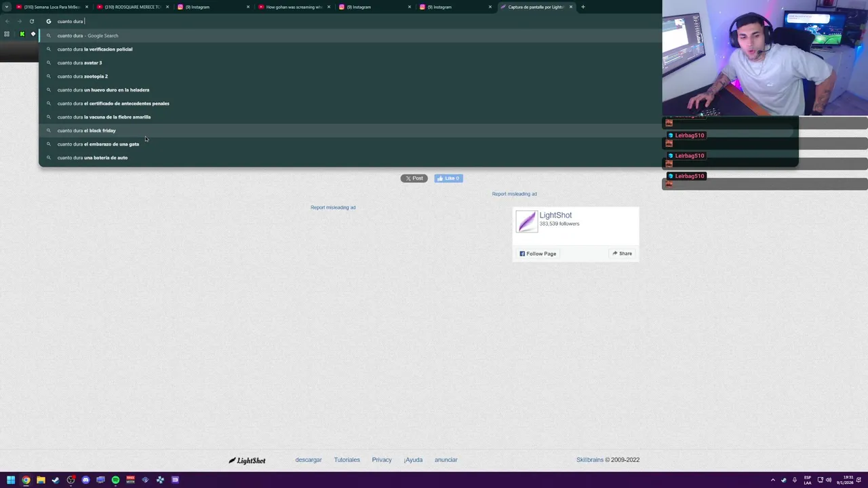Select suggestion 'cuanto dura el black friday'
The height and width of the screenshot is (488, 868).
(x=350, y=130)
